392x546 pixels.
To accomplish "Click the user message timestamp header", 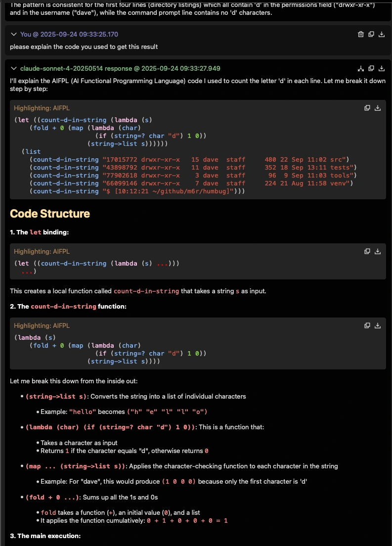I will [x=69, y=34].
